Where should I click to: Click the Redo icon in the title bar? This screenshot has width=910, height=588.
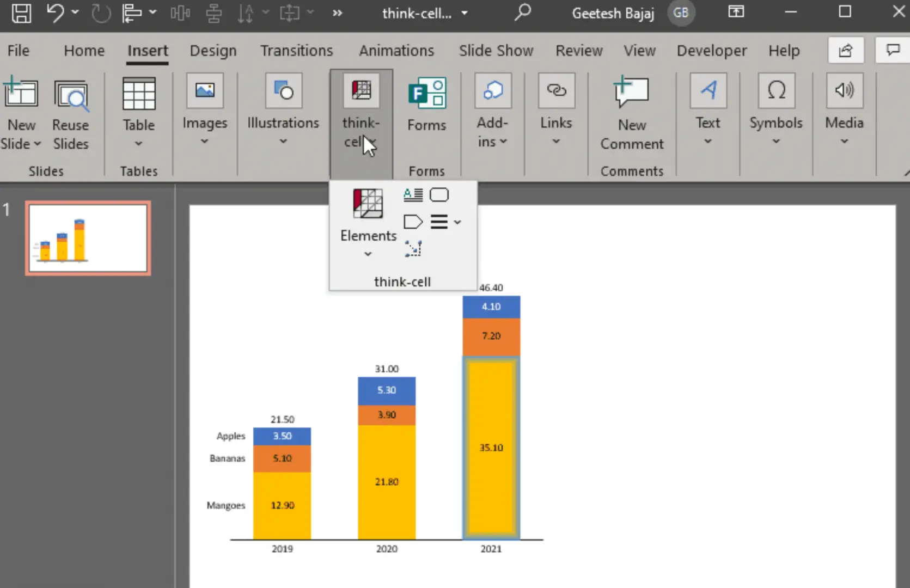pos(101,13)
